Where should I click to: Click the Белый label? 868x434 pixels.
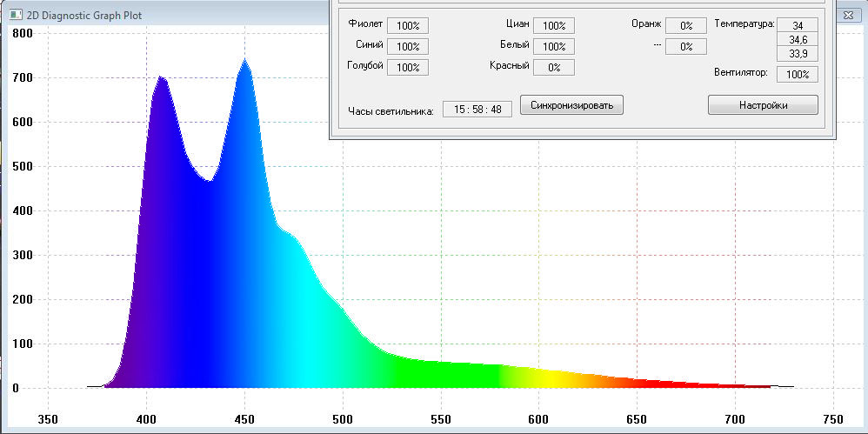[x=515, y=45]
